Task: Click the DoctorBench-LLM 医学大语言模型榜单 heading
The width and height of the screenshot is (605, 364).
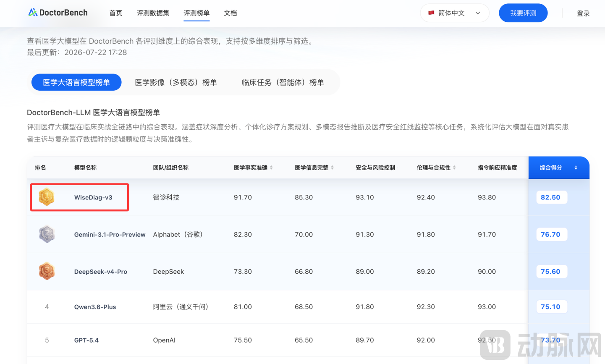Action: click(x=94, y=113)
